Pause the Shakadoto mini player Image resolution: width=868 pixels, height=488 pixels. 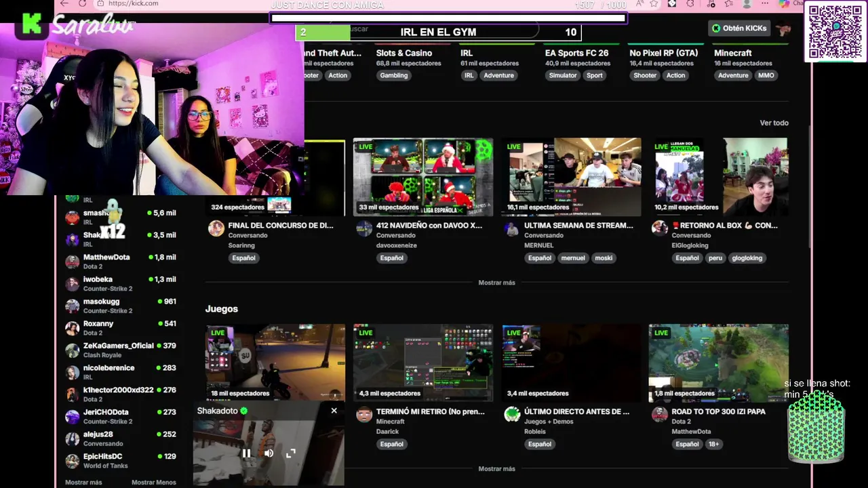[x=247, y=453]
